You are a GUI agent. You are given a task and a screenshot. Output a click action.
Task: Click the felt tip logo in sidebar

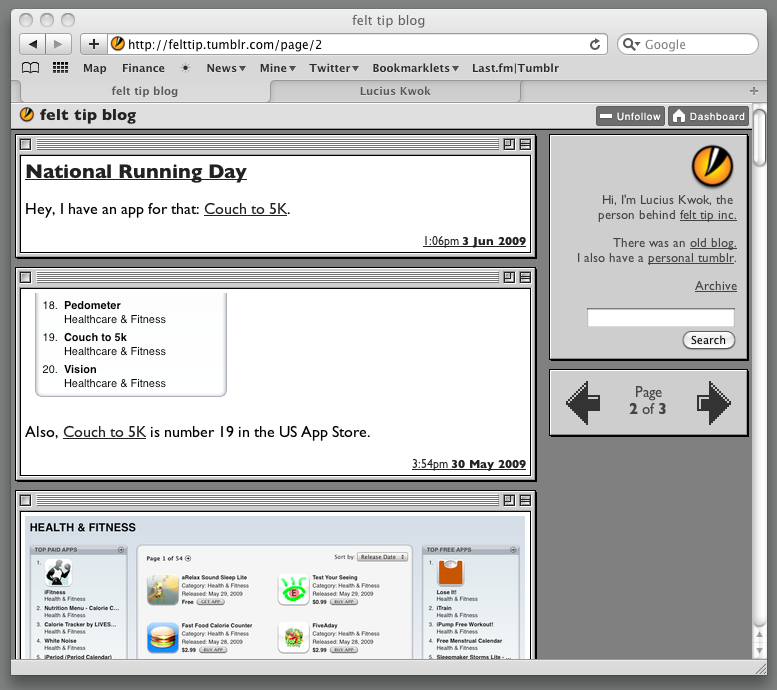(x=712, y=165)
